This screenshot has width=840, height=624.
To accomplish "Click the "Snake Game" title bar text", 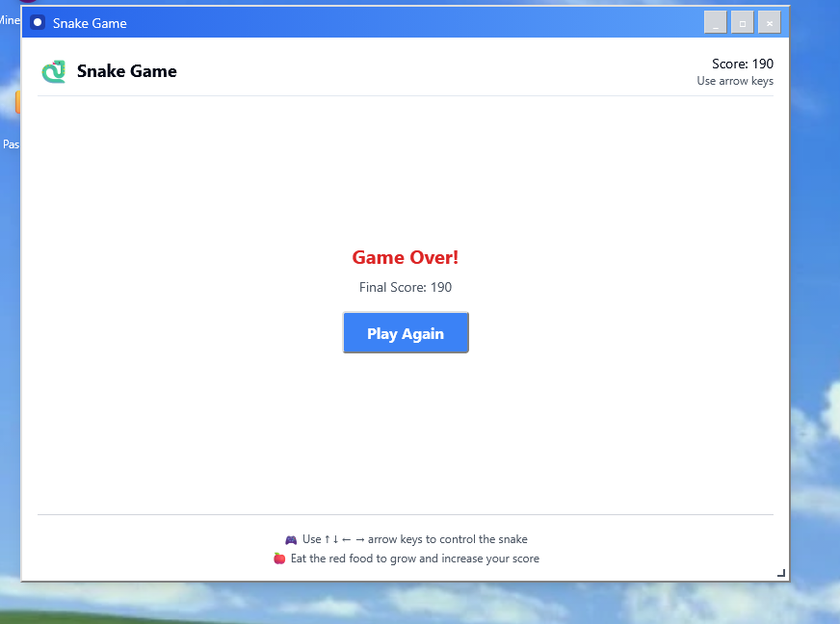I will tap(90, 23).
